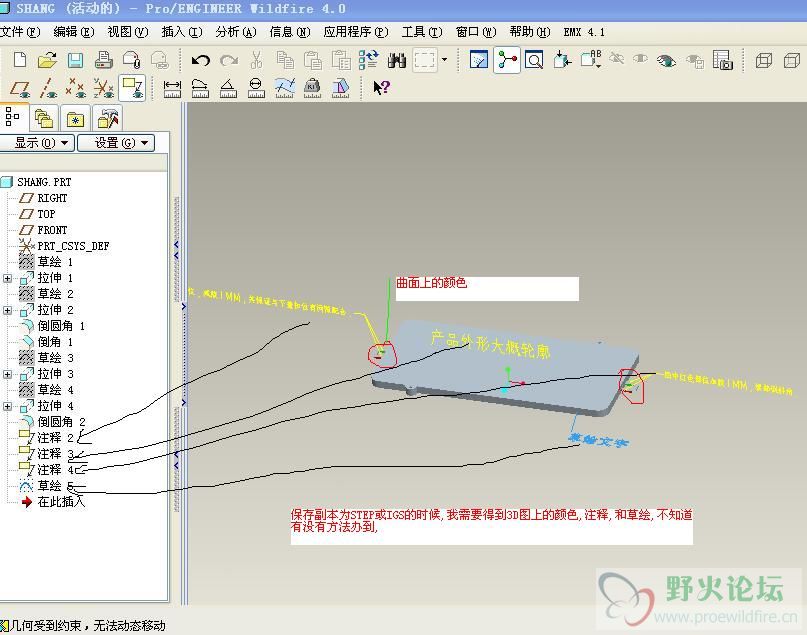The height and width of the screenshot is (635, 807).
Task: Repaint the graphics window
Action: pyautogui.click(x=479, y=60)
